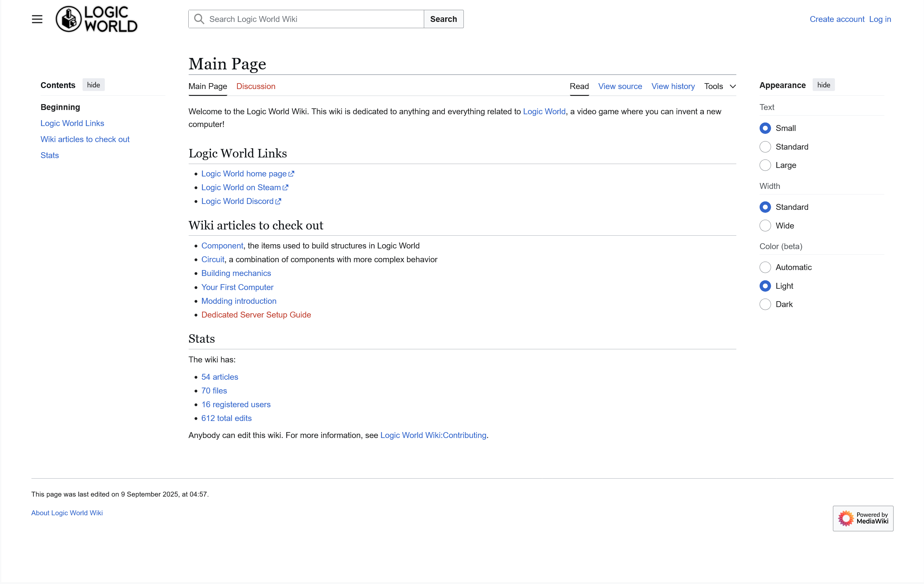Open Logic World Wiki:Contributing link
This screenshot has width=924, height=584.
433,435
